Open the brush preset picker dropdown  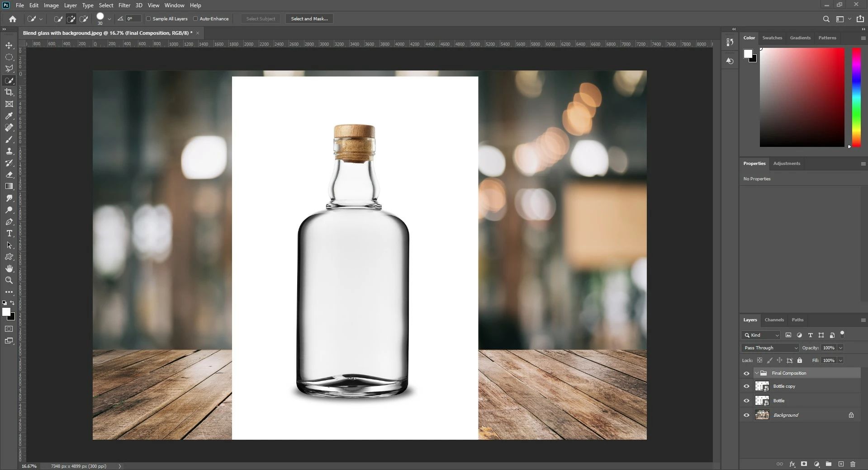[109, 19]
